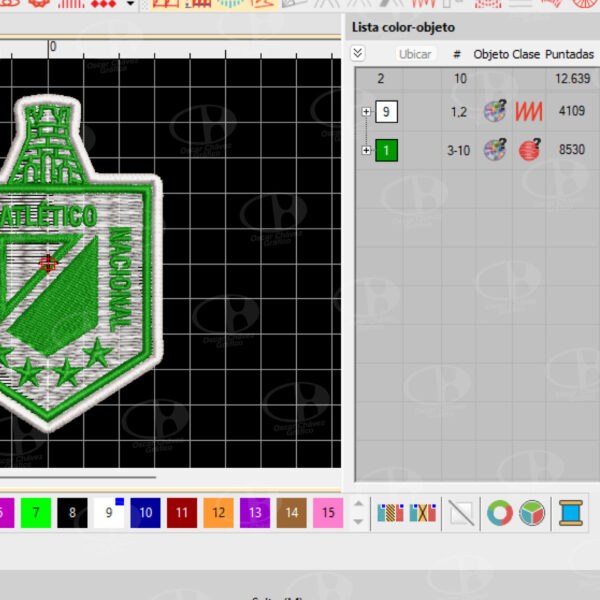Select pink color swatch 15
Viewport: 600px width, 600px height.
point(328,513)
